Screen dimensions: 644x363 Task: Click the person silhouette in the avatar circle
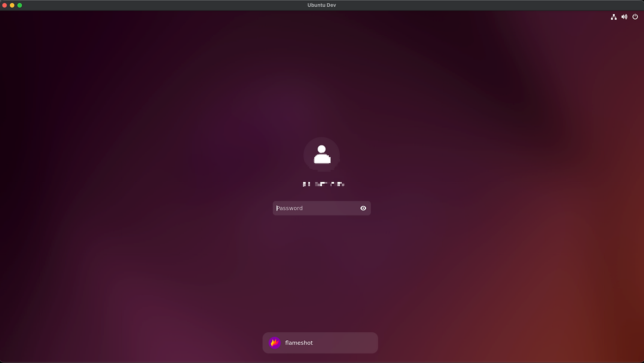(321, 154)
